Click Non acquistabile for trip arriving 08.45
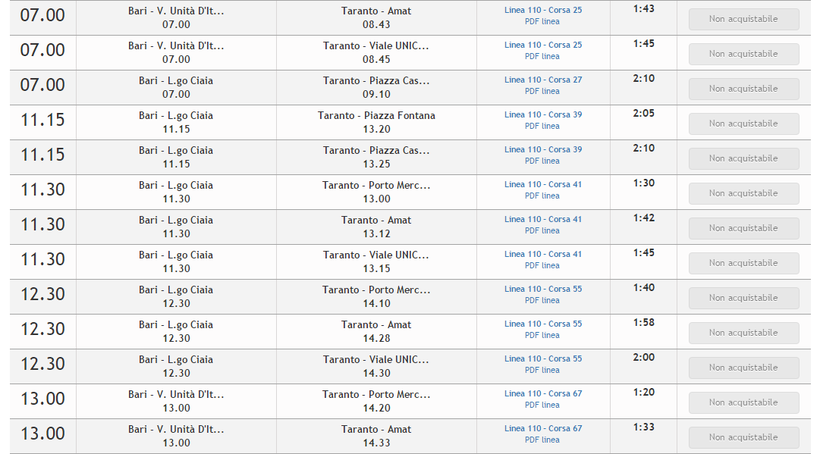Viewport: 820px width, 454px height. point(744,54)
